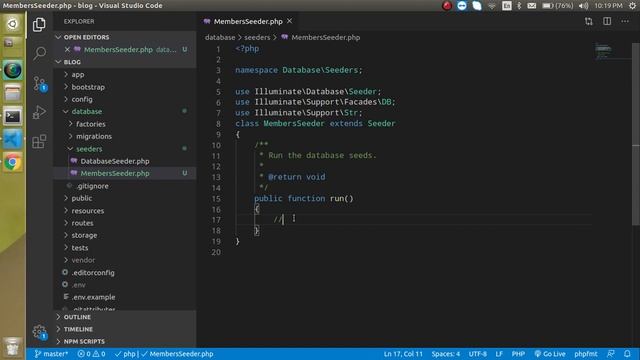Open the Run and Debug view
This screenshot has height=360, width=640.
click(x=39, y=112)
